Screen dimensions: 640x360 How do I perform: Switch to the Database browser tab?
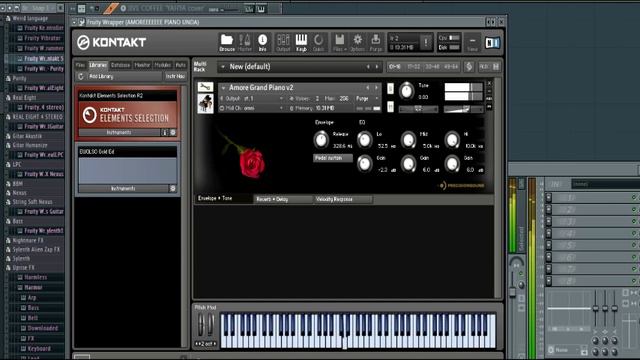click(x=120, y=65)
